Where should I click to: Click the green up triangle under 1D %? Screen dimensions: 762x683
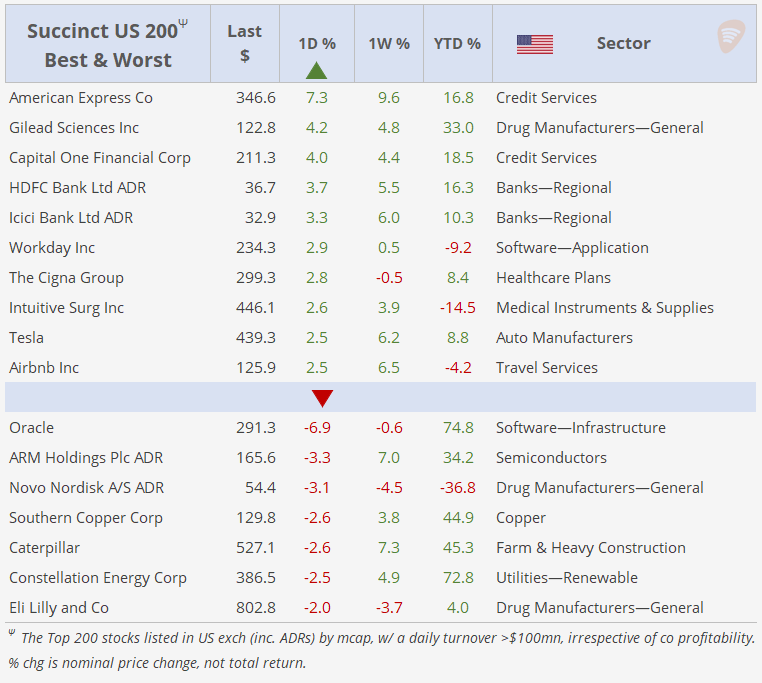point(316,70)
